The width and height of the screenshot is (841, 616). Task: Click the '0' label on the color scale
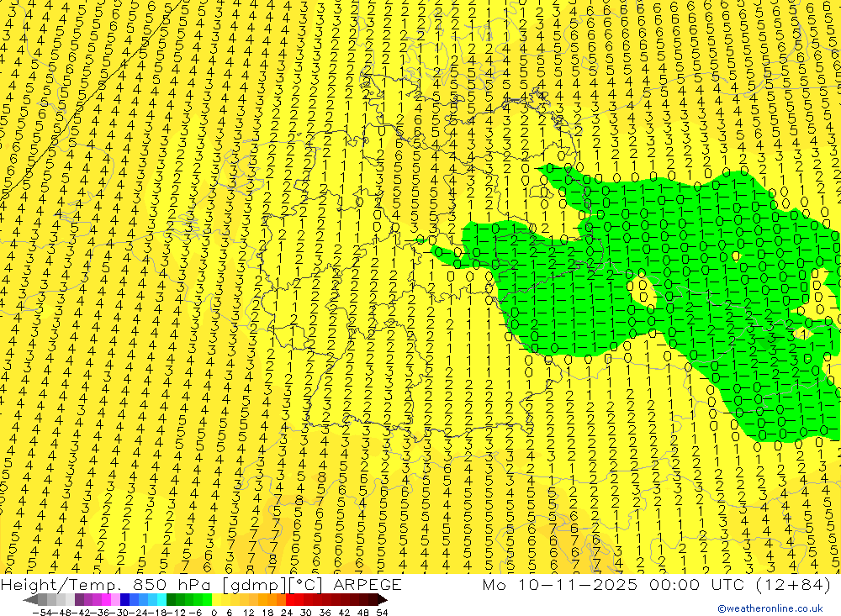[214, 613]
